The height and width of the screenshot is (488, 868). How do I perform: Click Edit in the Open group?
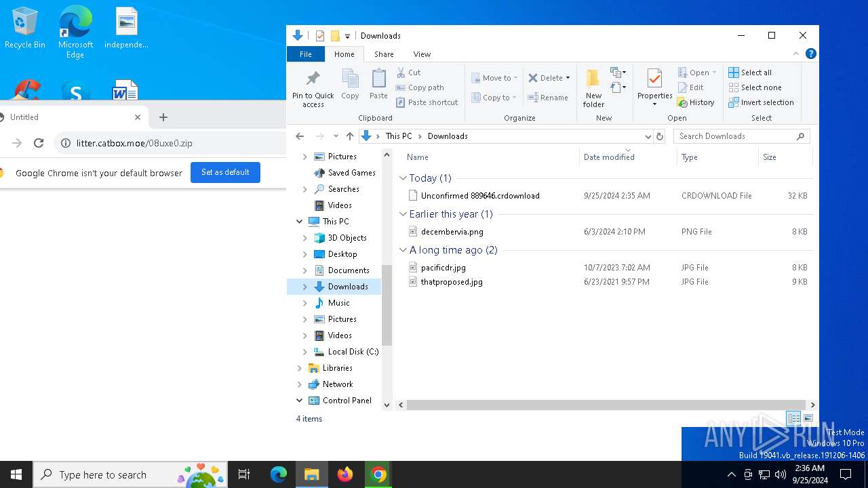pyautogui.click(x=691, y=87)
